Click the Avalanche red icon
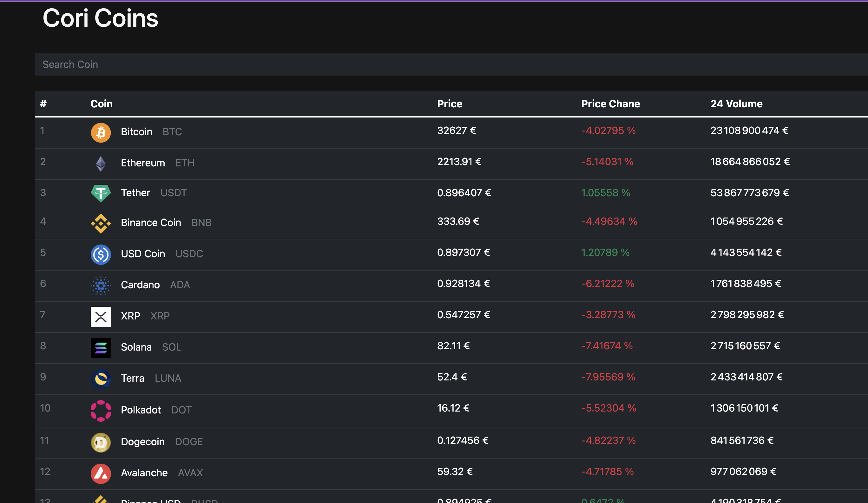The image size is (868, 503). [101, 473]
